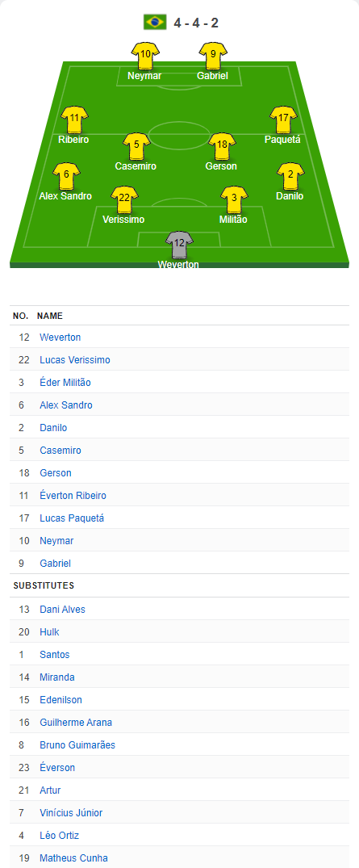Click Neymar's number 10 jersey icon
This screenshot has height=868, width=359.
click(145, 57)
